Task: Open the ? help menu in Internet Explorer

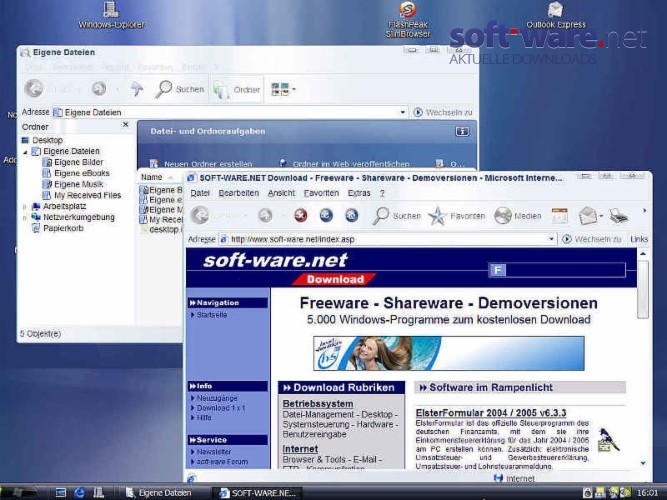Action: click(382, 193)
